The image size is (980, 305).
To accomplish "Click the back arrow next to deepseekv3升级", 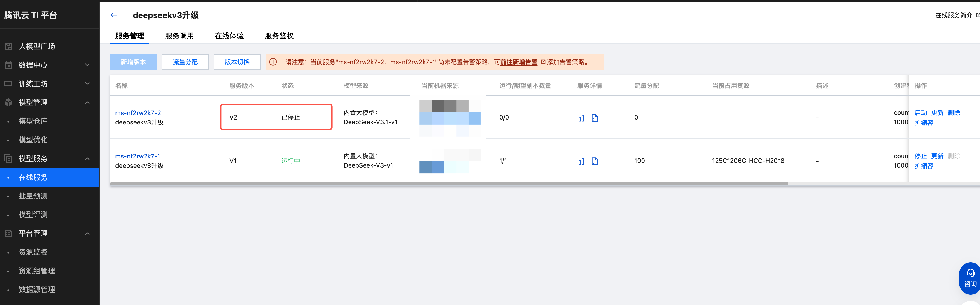I will pyautogui.click(x=114, y=15).
